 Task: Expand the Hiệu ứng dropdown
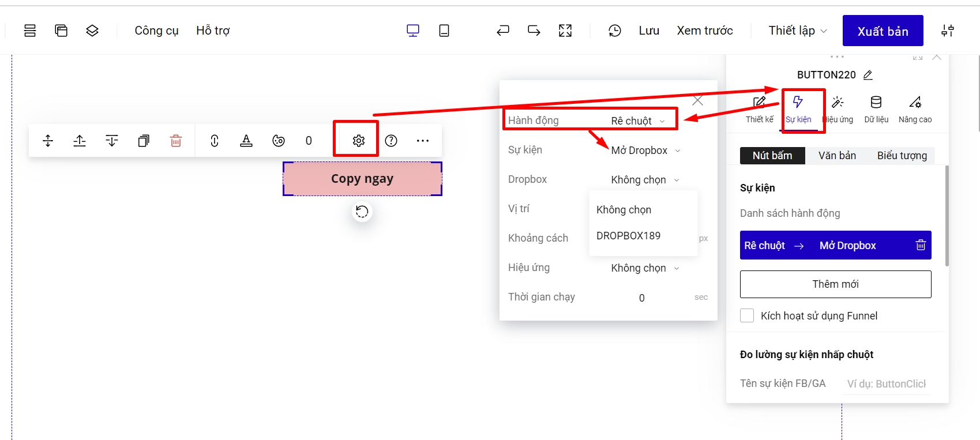644,268
